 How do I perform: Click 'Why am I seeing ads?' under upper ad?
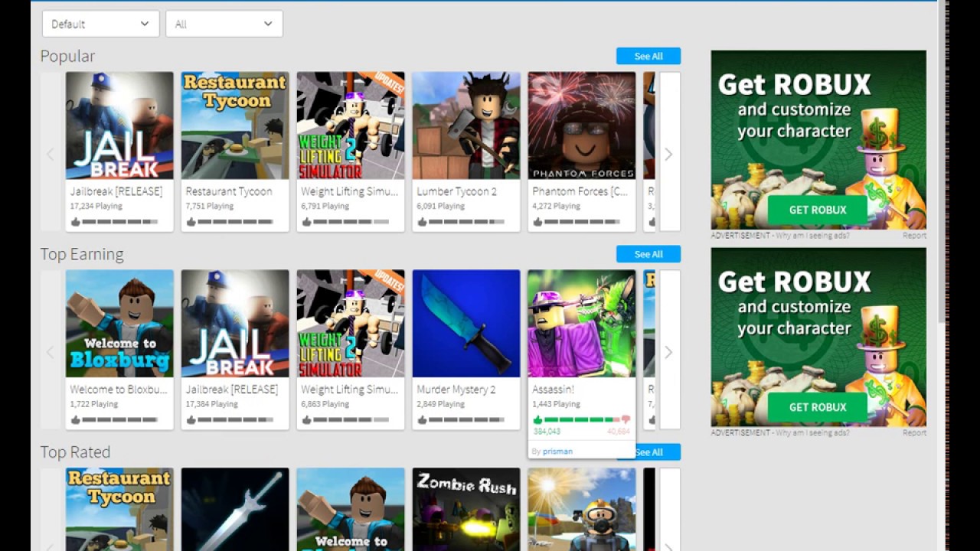(812, 236)
